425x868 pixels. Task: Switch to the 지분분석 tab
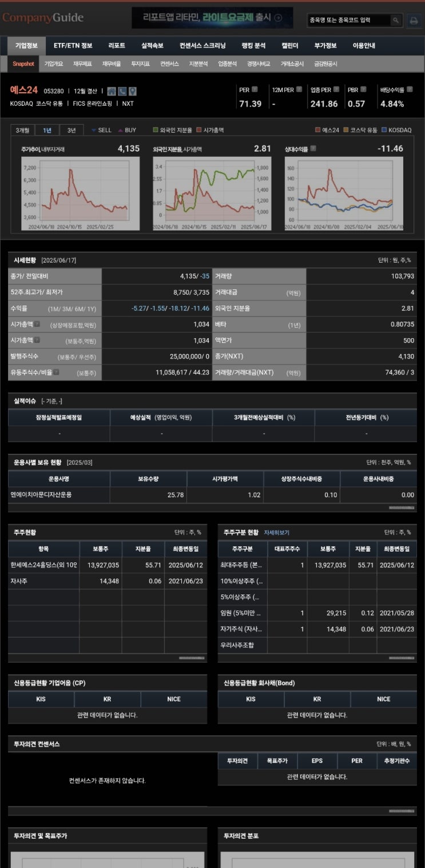pyautogui.click(x=198, y=64)
